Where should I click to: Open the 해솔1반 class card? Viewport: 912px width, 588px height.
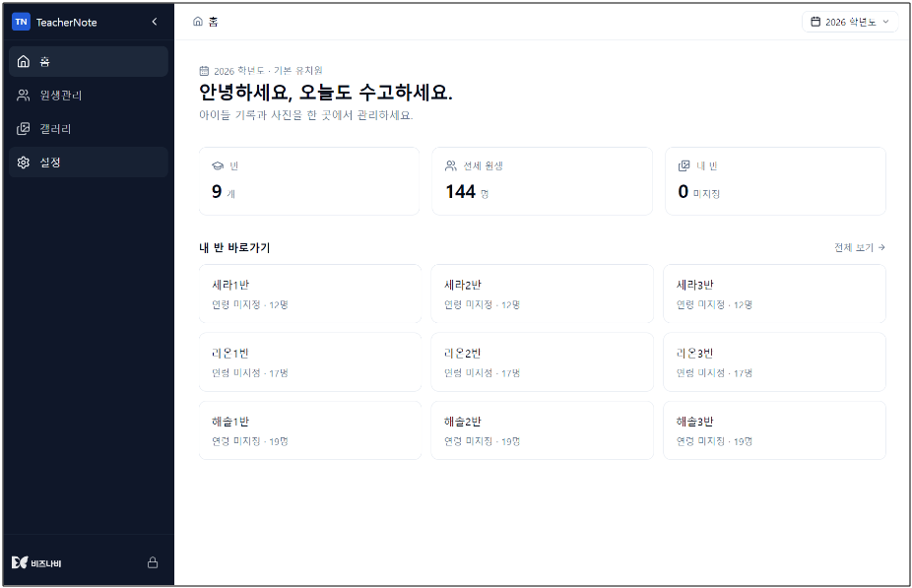[x=310, y=430]
